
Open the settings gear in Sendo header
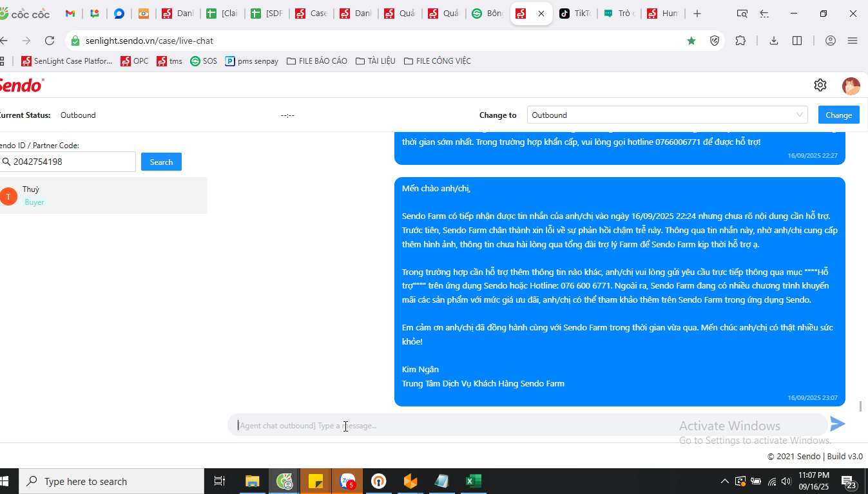coord(820,85)
